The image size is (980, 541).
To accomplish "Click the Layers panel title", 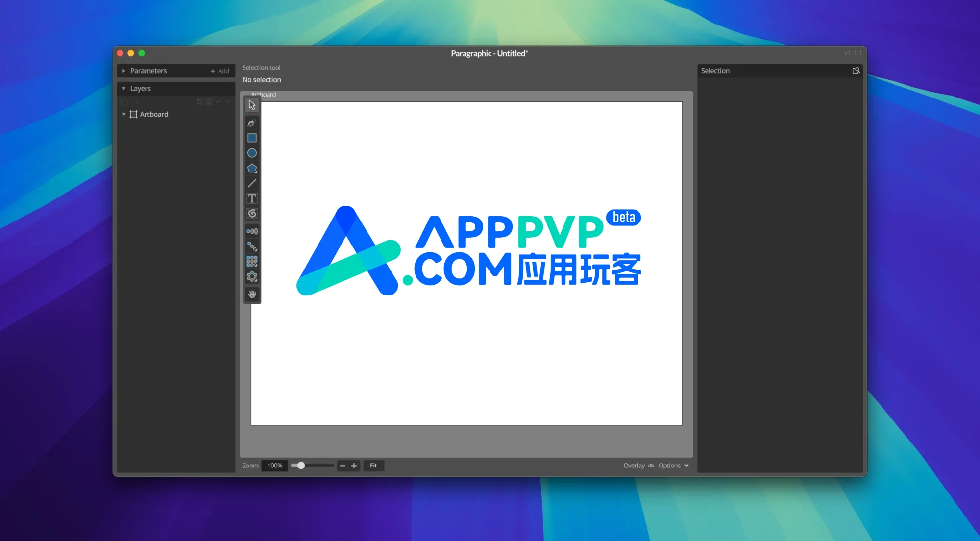I will [x=141, y=89].
